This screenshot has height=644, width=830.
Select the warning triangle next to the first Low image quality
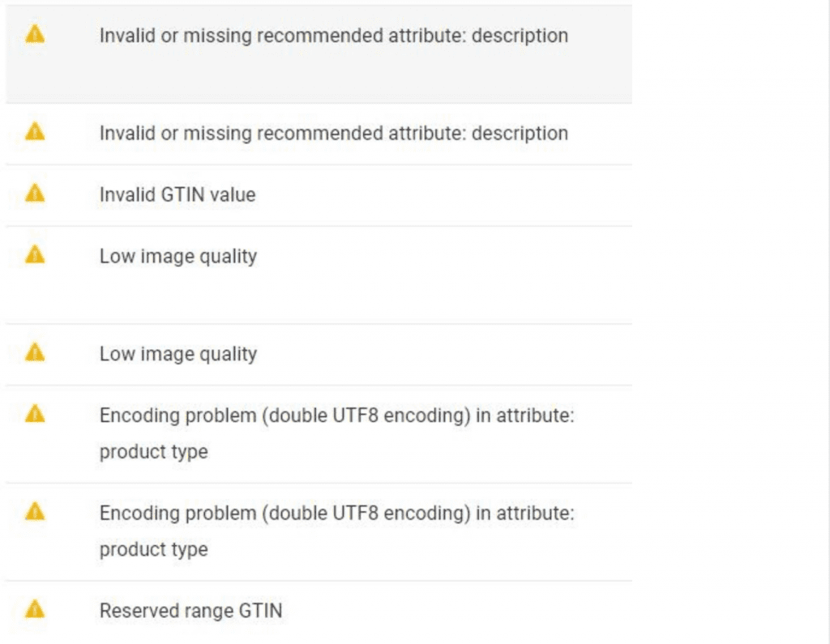34,254
